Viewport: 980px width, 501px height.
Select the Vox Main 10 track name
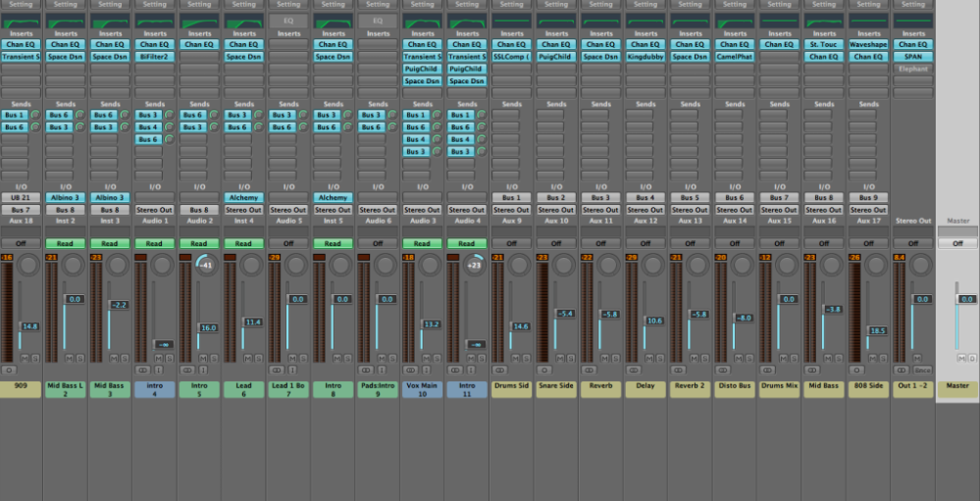coord(423,390)
